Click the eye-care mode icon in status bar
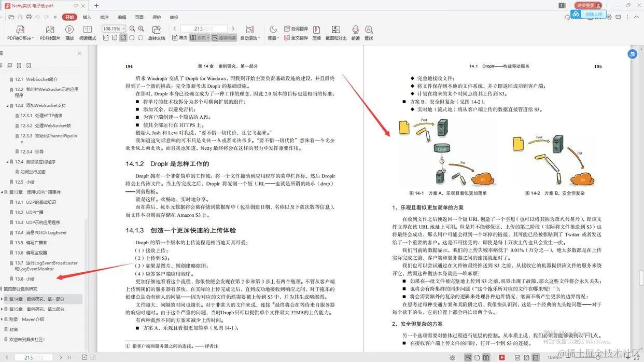The image size is (644, 362). 453,357
